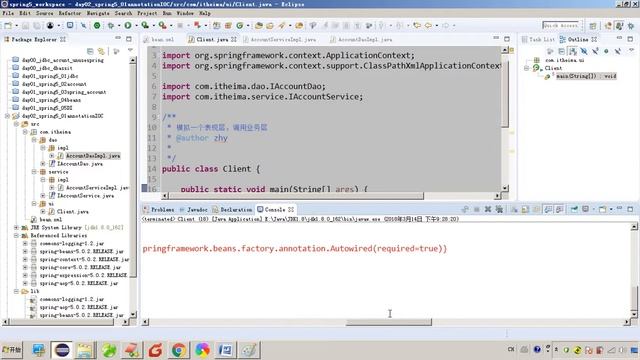Viewport: 640px width, 360px height.
Task: Open the File menu
Action: click(x=8, y=13)
